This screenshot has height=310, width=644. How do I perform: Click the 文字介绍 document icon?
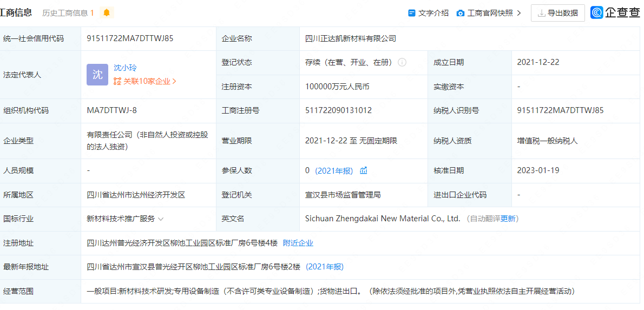click(x=411, y=13)
